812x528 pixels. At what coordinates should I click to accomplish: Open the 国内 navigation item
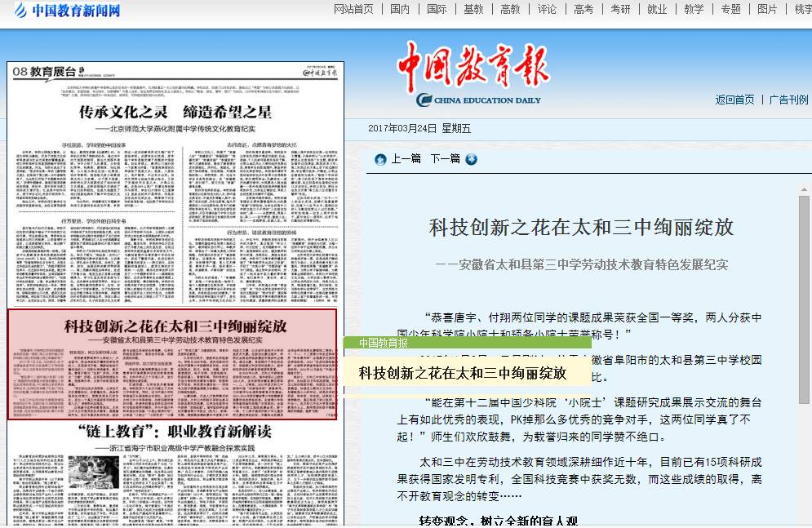[x=400, y=9]
